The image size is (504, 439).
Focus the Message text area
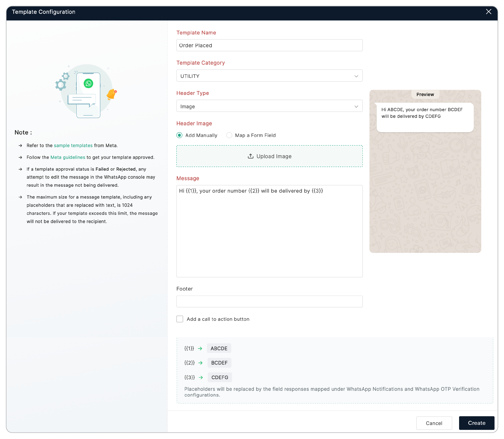coord(269,231)
